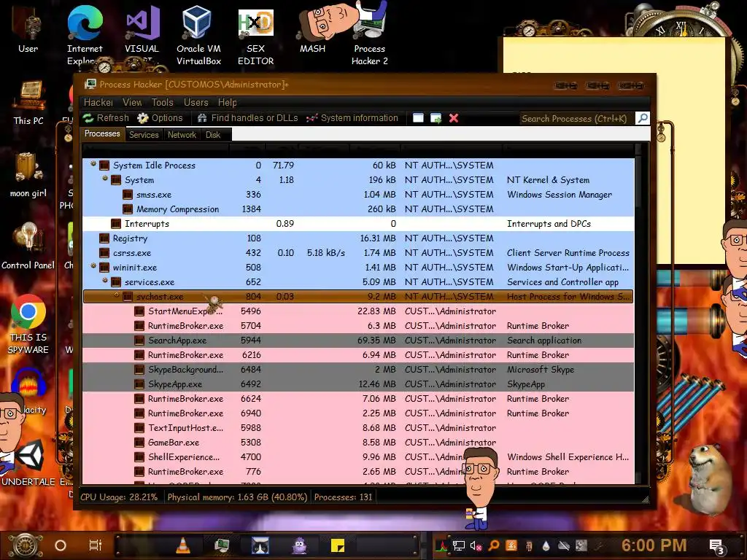Open the MASH desktop icon
This screenshot has height=560, width=747.
pos(312,29)
